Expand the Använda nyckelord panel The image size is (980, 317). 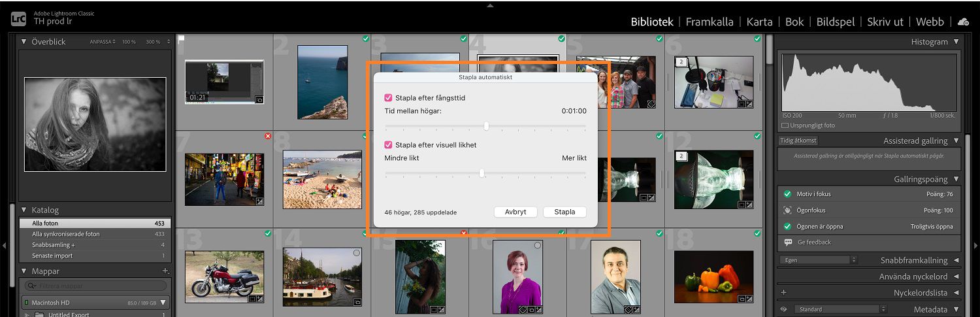coord(956,276)
